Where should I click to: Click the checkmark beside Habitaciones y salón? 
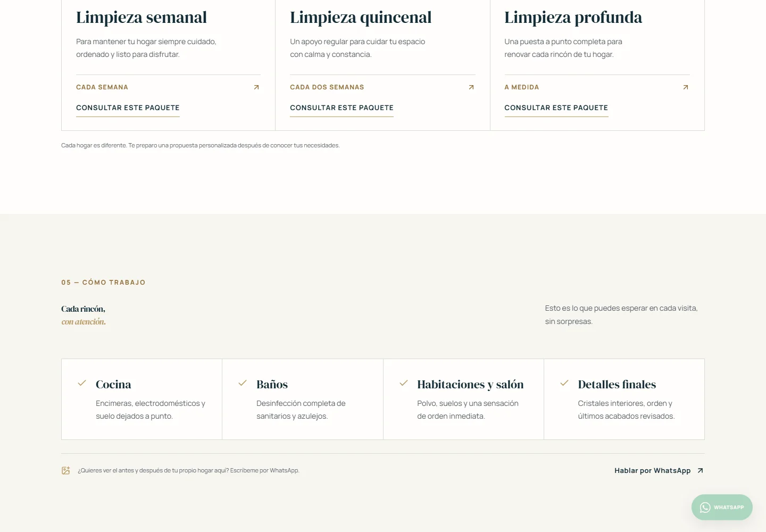point(404,383)
